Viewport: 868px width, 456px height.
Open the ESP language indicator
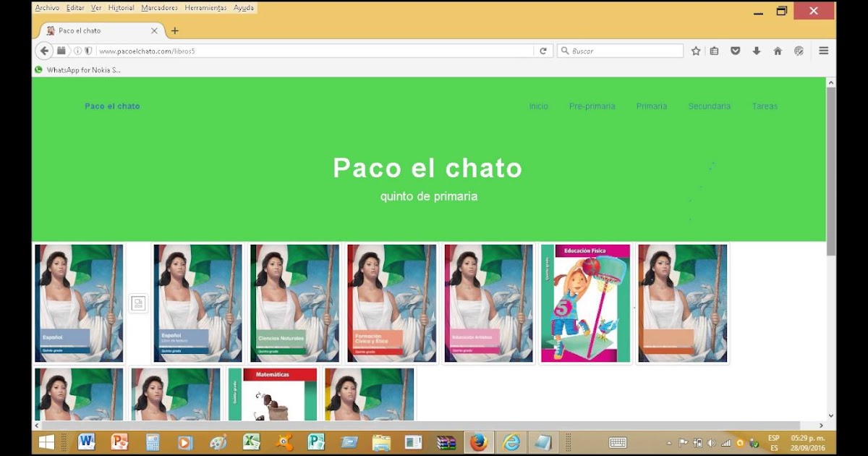coord(774,442)
